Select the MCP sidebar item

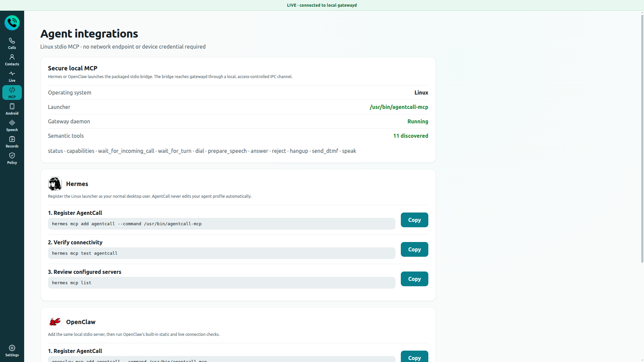12,93
